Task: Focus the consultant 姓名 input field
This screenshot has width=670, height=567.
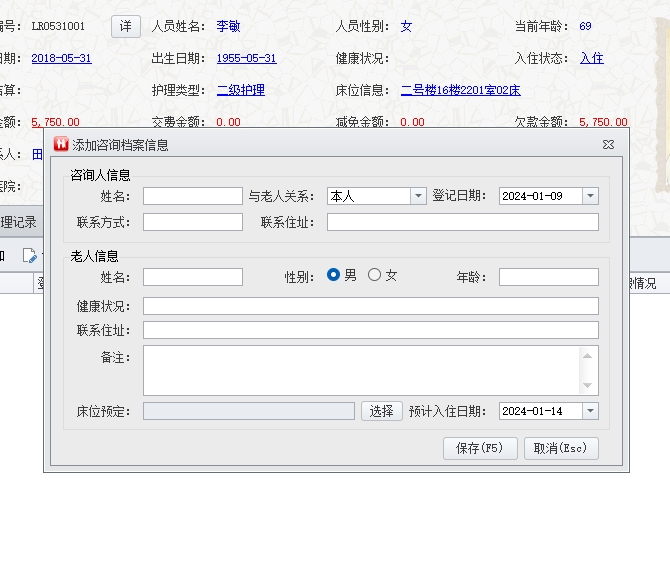Action: (x=192, y=196)
